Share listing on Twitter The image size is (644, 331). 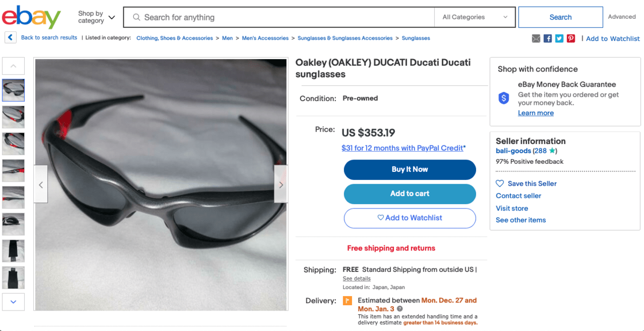click(559, 38)
